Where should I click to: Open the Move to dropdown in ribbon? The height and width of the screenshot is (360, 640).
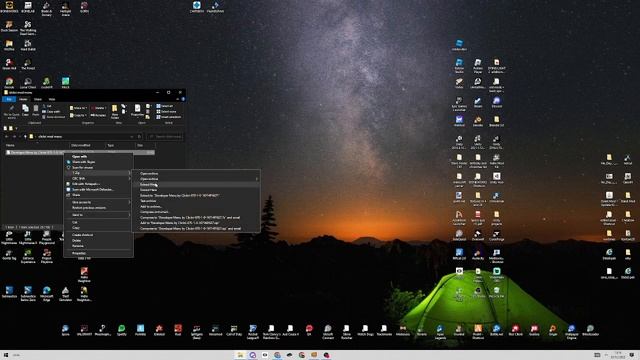click(78, 108)
